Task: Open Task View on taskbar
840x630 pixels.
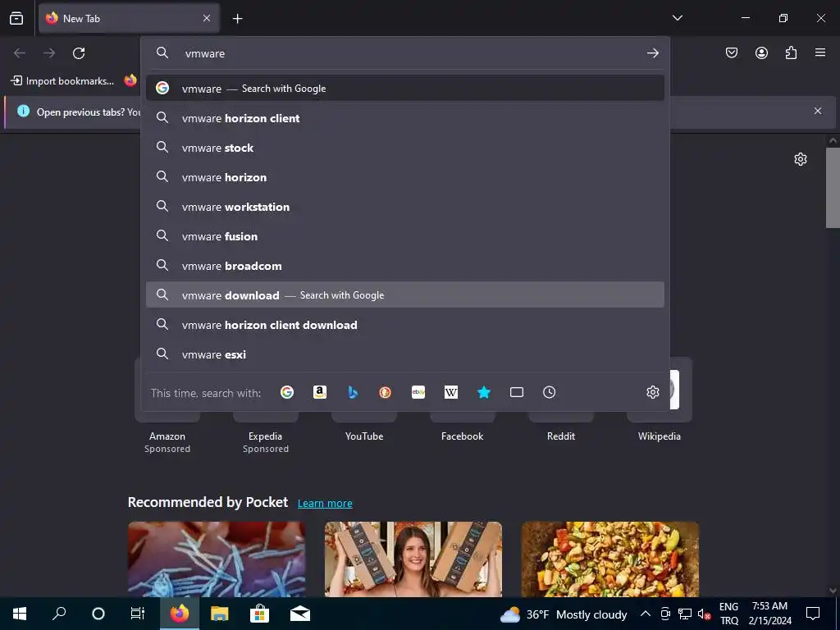Action: click(138, 614)
